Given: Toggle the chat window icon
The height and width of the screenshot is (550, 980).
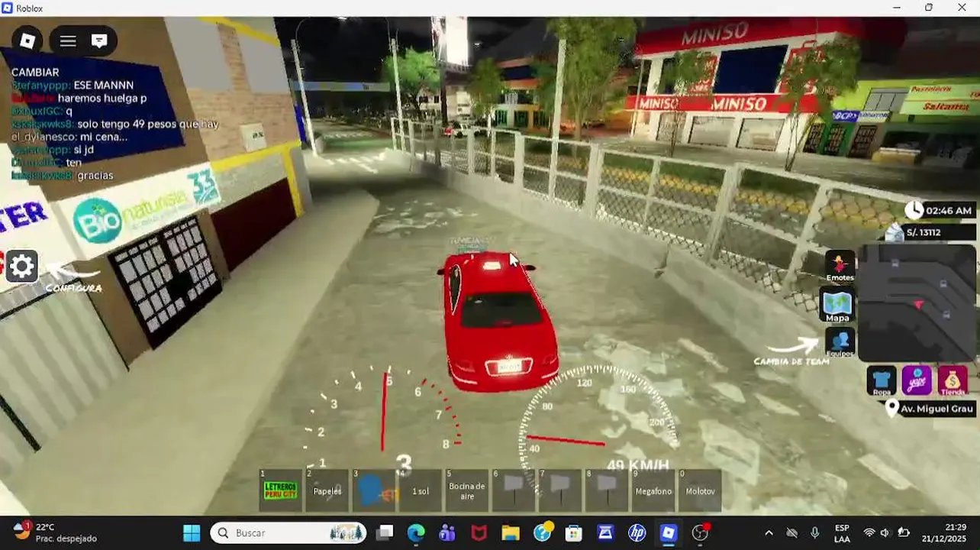Looking at the screenshot, I should point(99,40).
